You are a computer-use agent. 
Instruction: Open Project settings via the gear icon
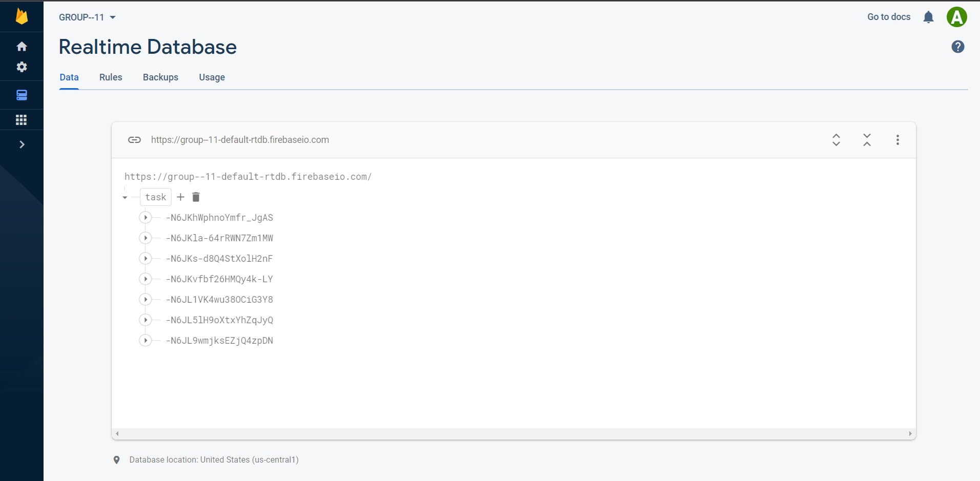tap(22, 67)
